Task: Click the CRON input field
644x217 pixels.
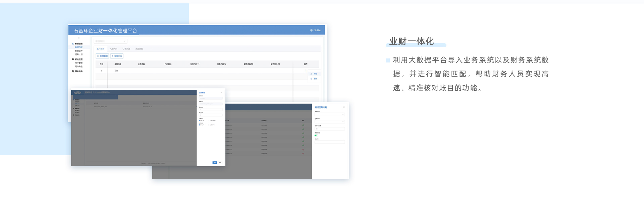Action: 329,142
